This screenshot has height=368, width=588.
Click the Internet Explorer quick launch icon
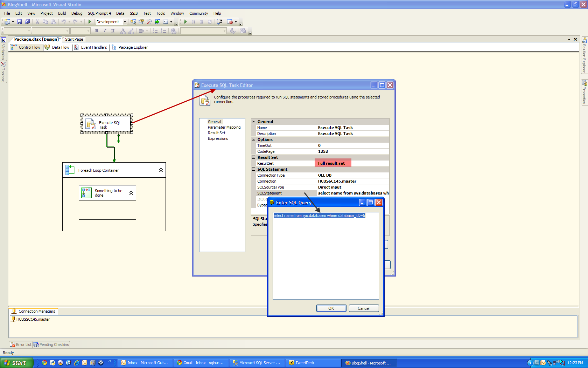pos(77,363)
